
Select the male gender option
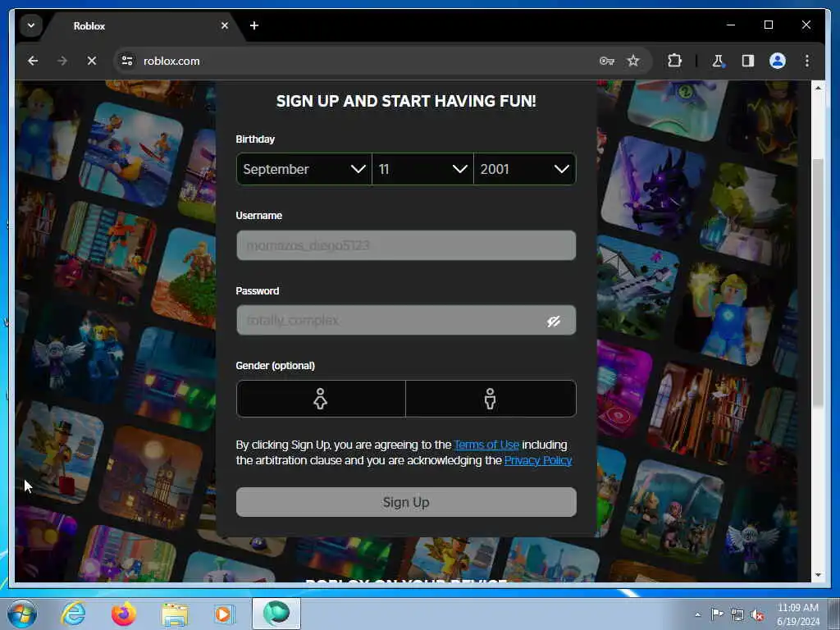coord(491,399)
